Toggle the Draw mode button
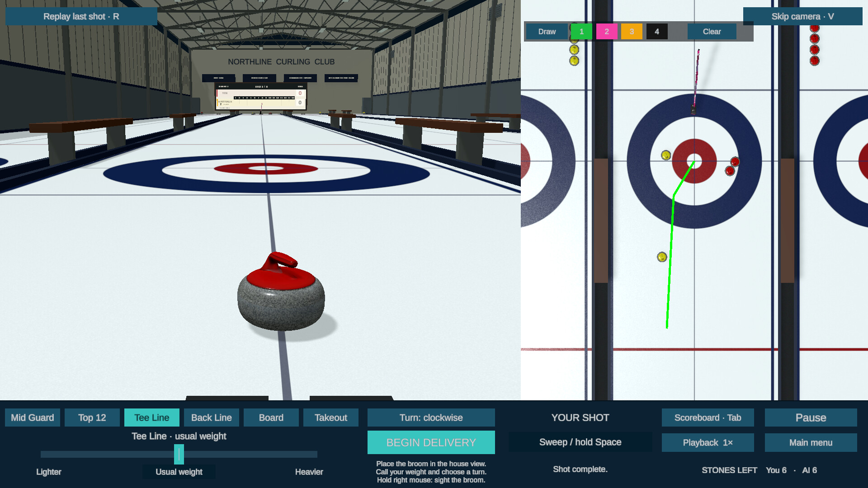The width and height of the screenshot is (868, 488). click(547, 32)
